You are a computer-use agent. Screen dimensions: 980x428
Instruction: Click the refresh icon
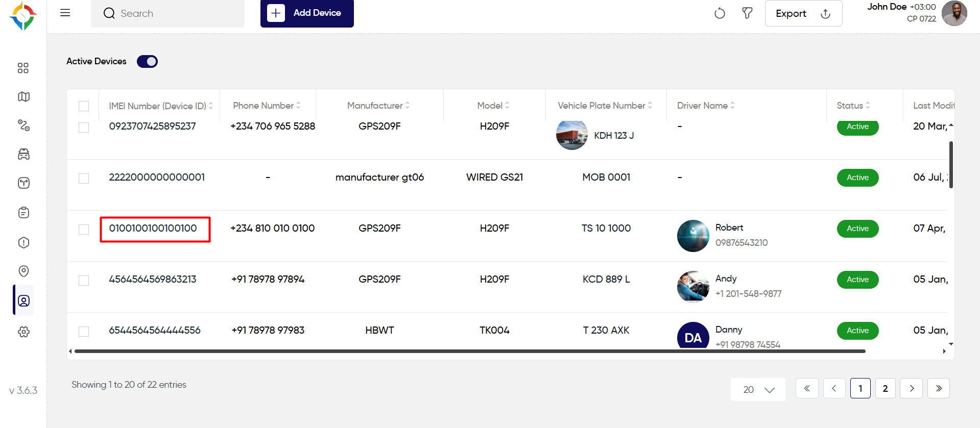[720, 13]
